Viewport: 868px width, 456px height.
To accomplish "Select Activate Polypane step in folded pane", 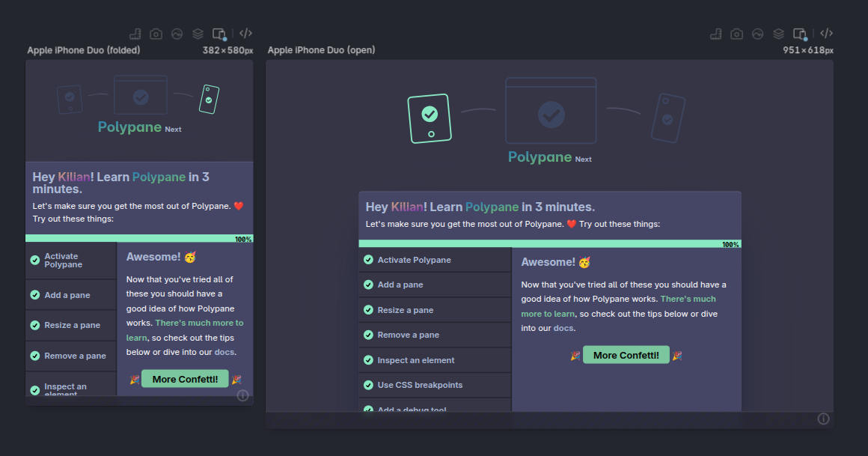I will pyautogui.click(x=71, y=261).
